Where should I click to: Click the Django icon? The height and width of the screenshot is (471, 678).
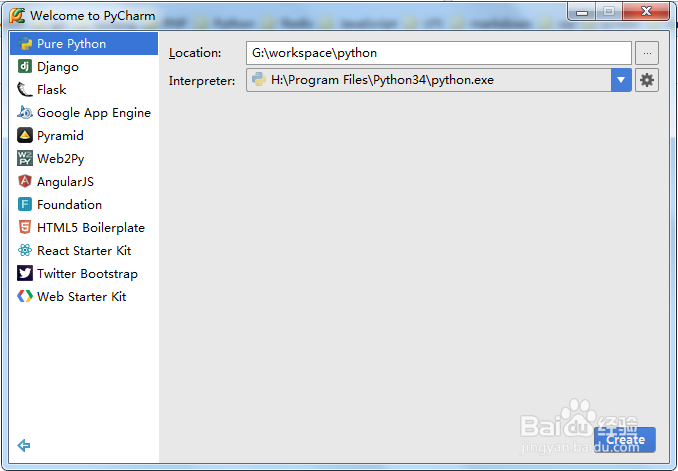[25, 66]
